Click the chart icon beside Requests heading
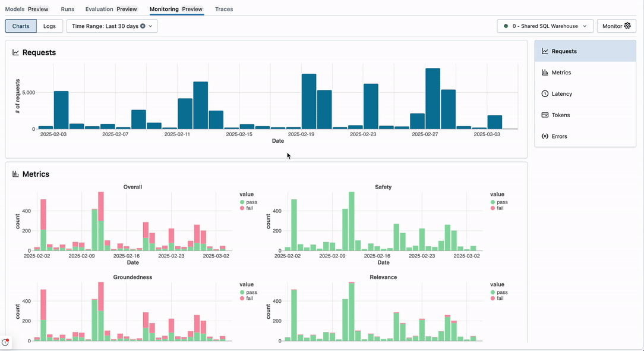 pyautogui.click(x=15, y=52)
